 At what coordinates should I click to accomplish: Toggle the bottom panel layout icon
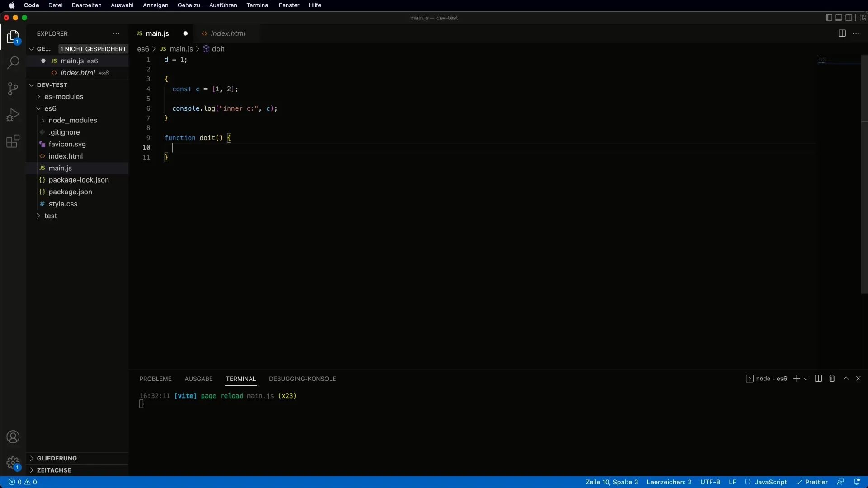click(839, 18)
